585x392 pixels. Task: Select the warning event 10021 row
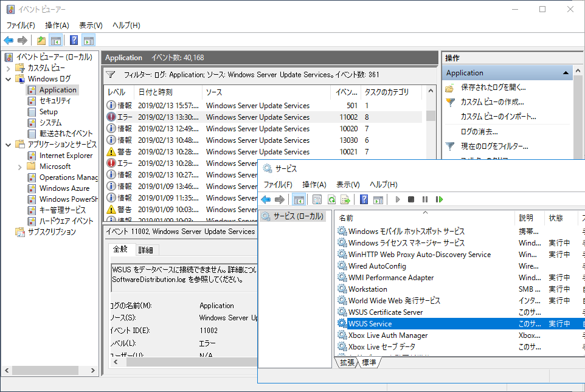click(x=264, y=152)
